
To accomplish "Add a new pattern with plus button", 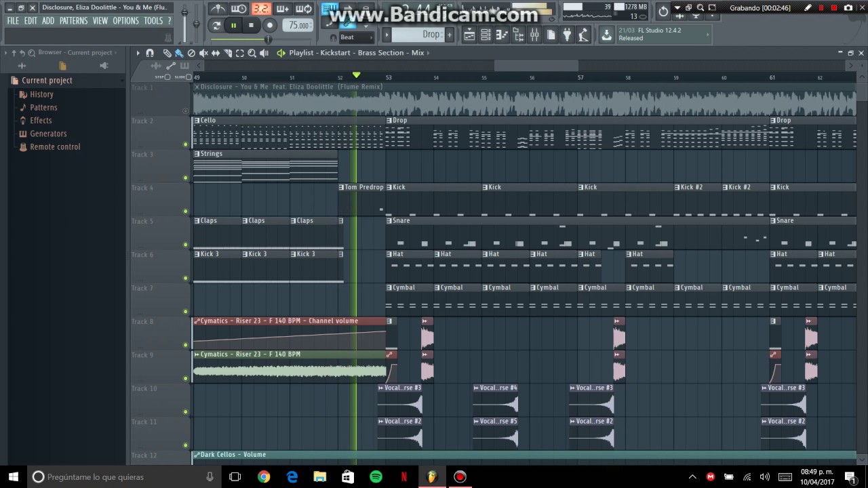I will (449, 35).
